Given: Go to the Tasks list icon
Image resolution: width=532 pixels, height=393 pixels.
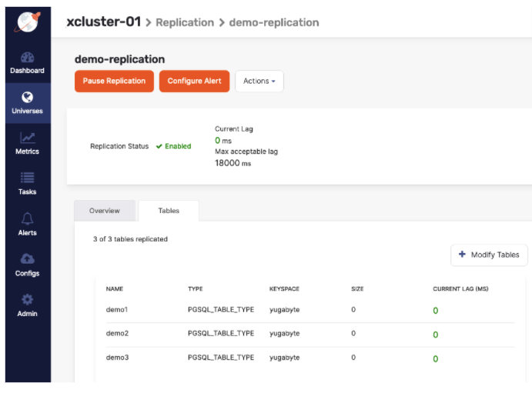Looking at the screenshot, I should point(28,178).
